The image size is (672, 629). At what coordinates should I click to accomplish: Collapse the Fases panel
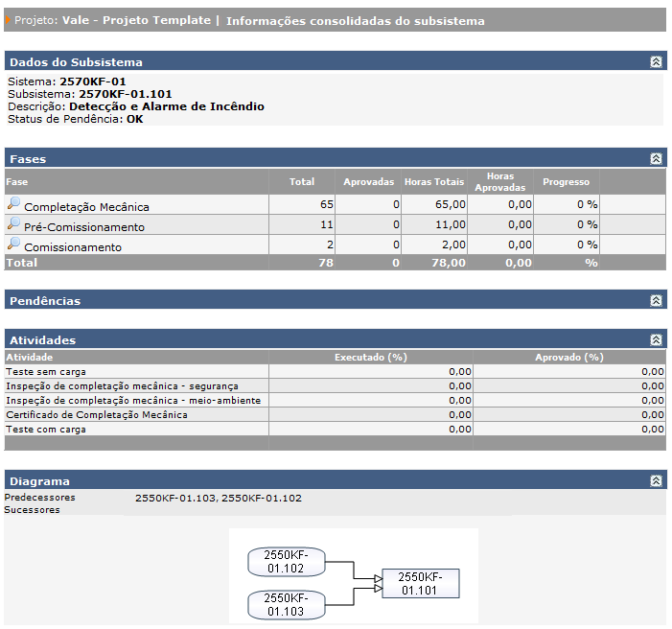[656, 158]
